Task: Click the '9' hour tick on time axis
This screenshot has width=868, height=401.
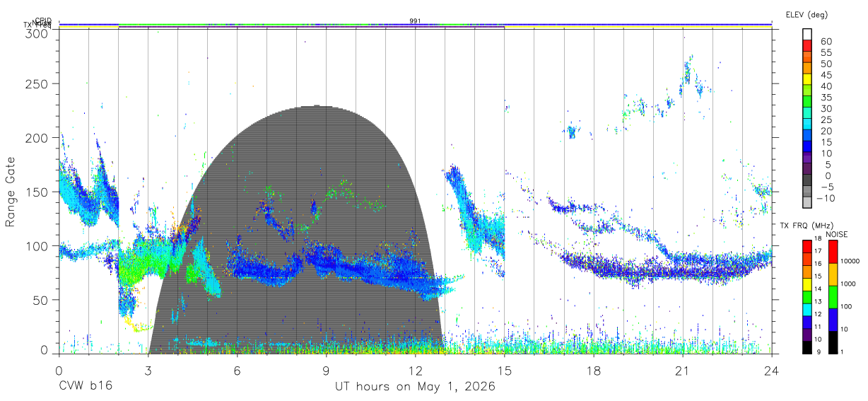Action: 326,371
